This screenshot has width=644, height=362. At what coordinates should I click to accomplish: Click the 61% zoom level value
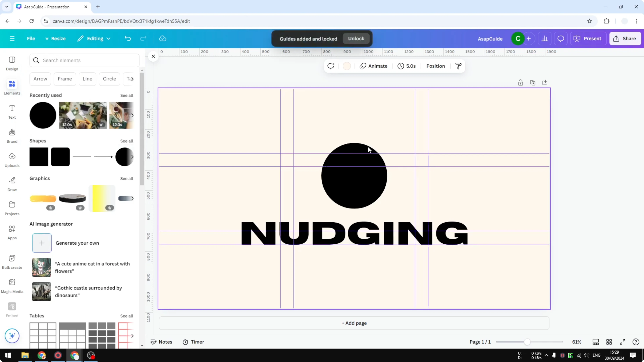577,342
